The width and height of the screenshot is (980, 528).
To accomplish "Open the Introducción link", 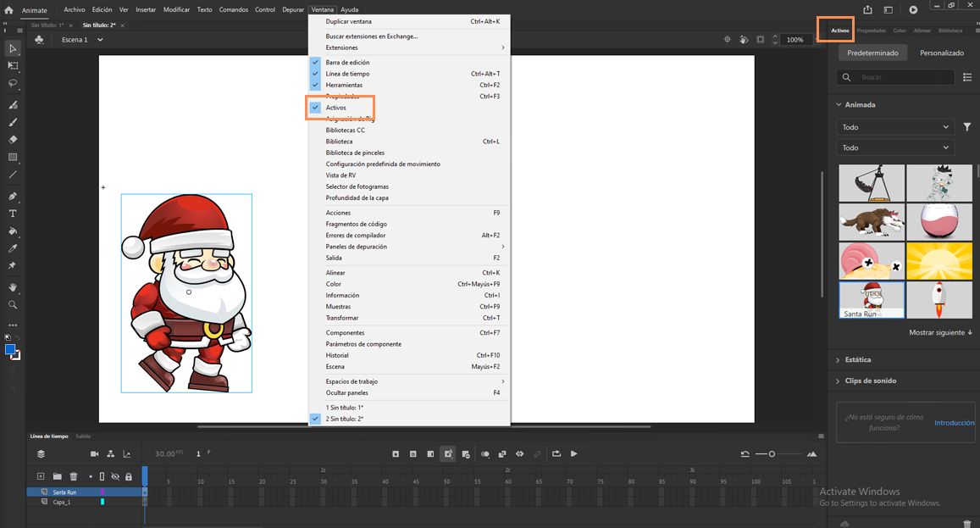I will pos(954,423).
